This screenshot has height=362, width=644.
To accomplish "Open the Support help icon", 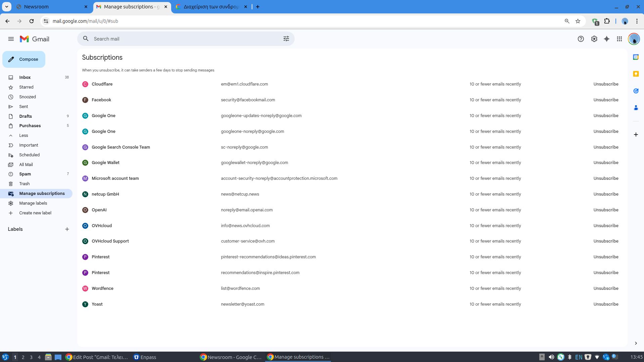I will [581, 39].
